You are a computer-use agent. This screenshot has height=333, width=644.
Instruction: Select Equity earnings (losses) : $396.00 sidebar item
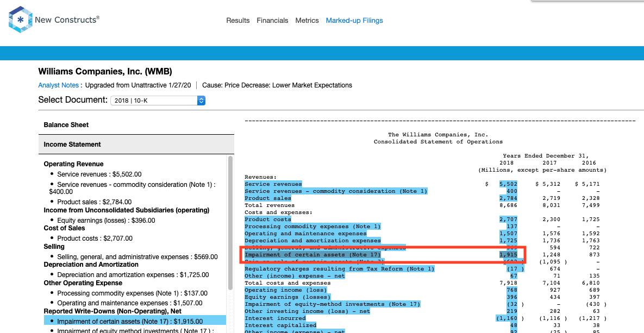click(x=106, y=221)
